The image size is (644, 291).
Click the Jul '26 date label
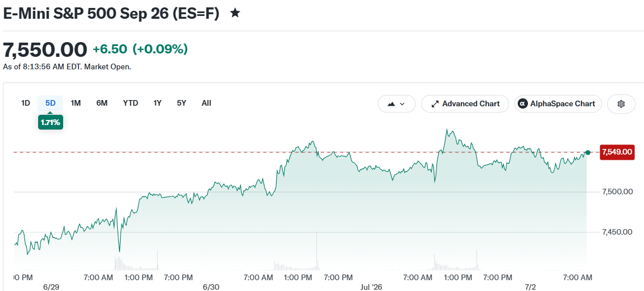tap(373, 287)
